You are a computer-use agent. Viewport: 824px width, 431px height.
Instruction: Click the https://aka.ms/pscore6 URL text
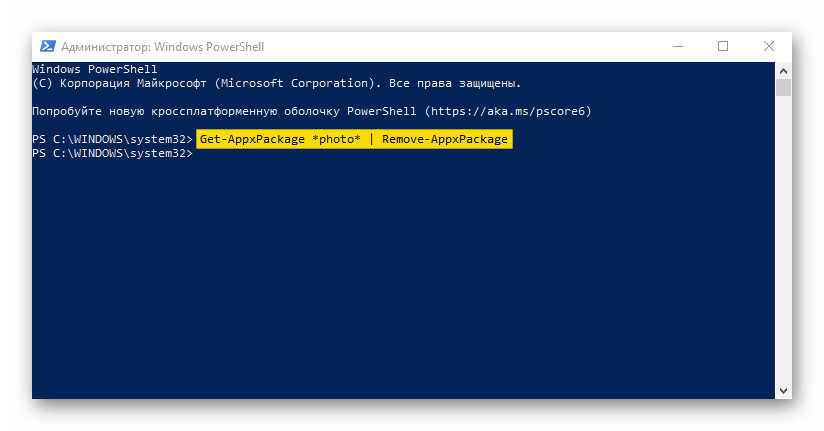click(x=507, y=111)
